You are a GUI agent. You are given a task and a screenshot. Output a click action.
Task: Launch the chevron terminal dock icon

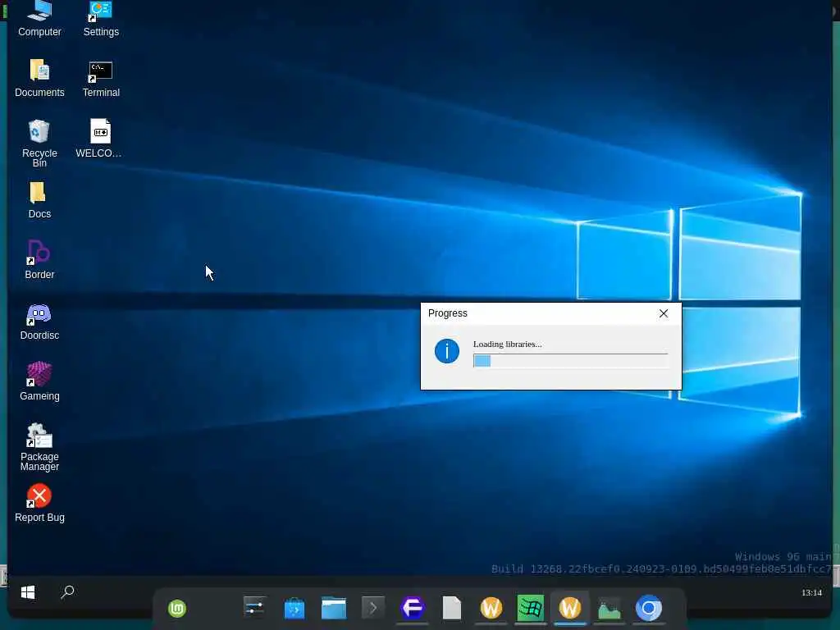click(x=373, y=608)
